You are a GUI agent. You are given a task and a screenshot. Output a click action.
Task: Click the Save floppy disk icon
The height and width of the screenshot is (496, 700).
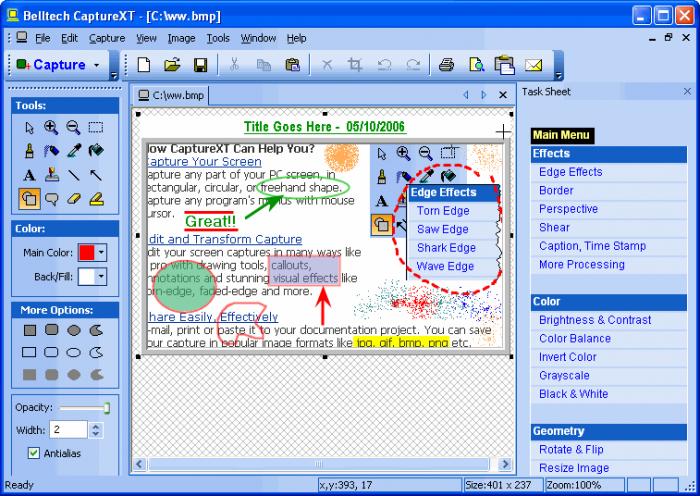point(200,65)
